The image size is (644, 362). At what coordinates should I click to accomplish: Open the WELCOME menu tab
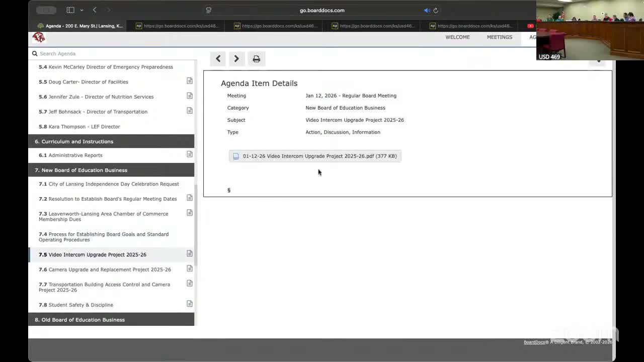point(457,37)
